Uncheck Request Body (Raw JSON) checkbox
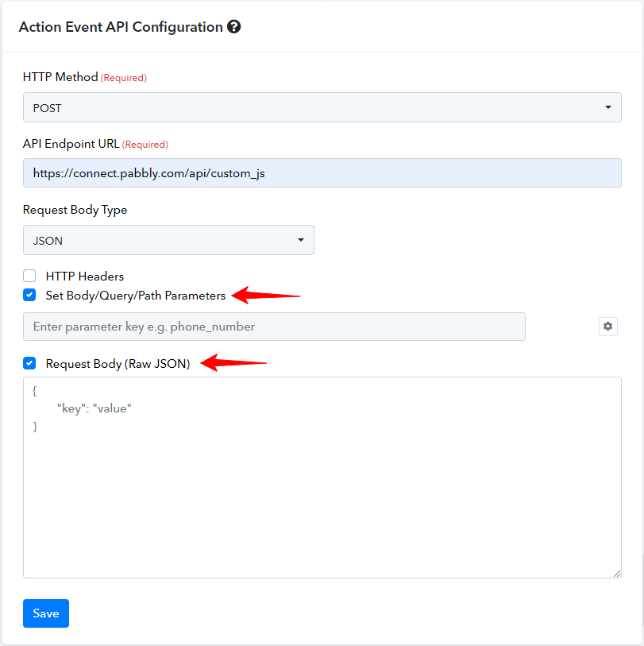This screenshot has width=644, height=646. click(29, 363)
